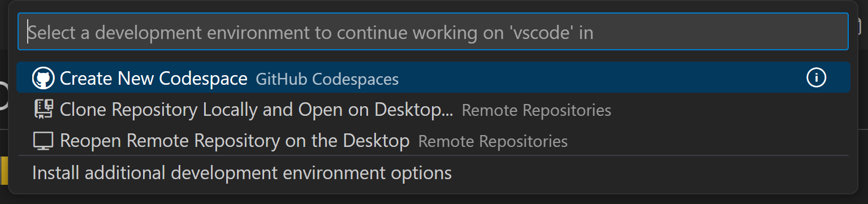This screenshot has width=868, height=204.
Task: Focus the development environment search field
Action: click(x=433, y=32)
